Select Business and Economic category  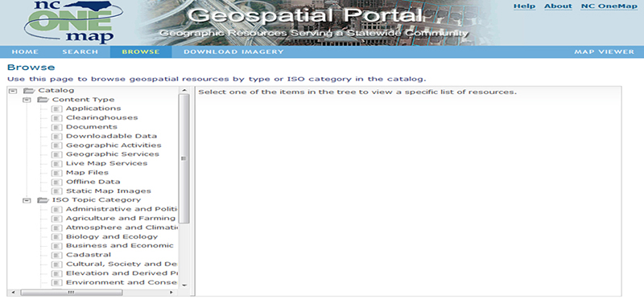tap(119, 246)
